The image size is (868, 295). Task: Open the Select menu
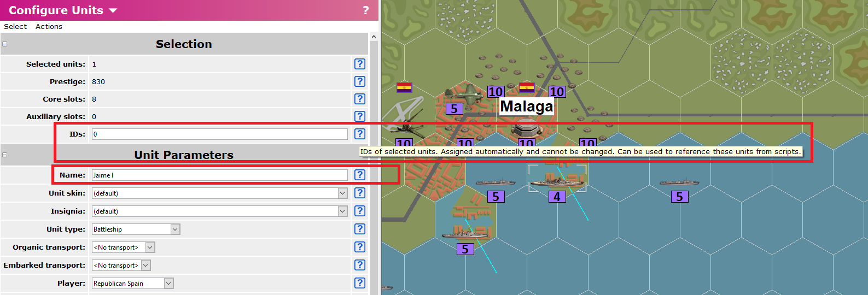(x=15, y=26)
